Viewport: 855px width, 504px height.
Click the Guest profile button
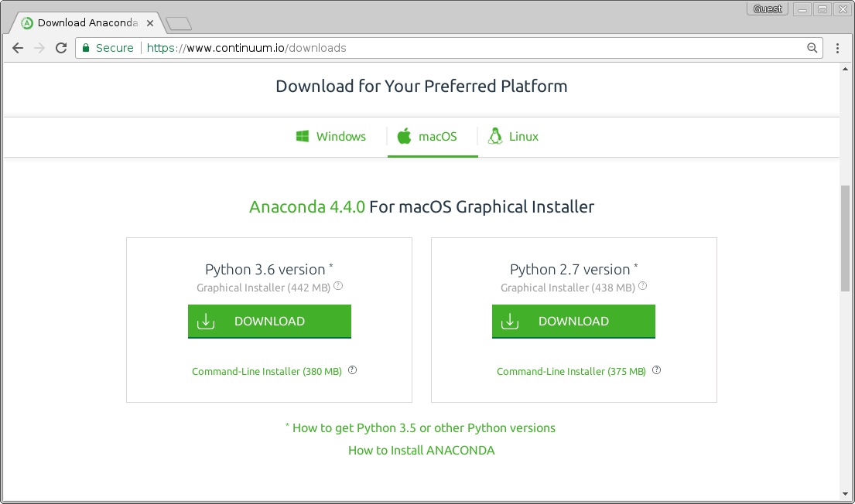(x=767, y=8)
